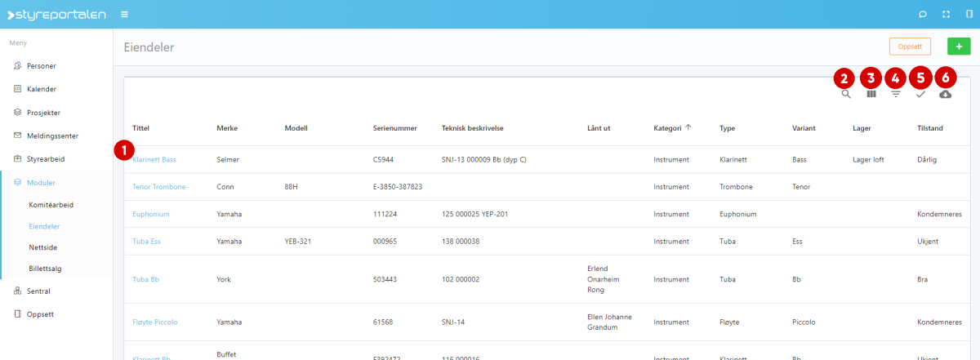Toggle fullscreen icon in top bar

pyautogui.click(x=946, y=14)
